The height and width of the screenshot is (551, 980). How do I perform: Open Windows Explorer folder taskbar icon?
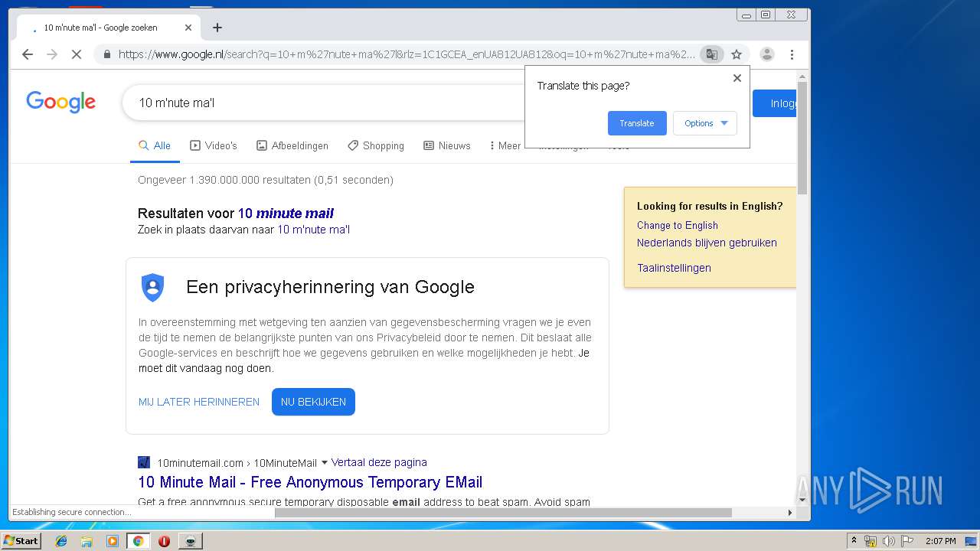87,541
